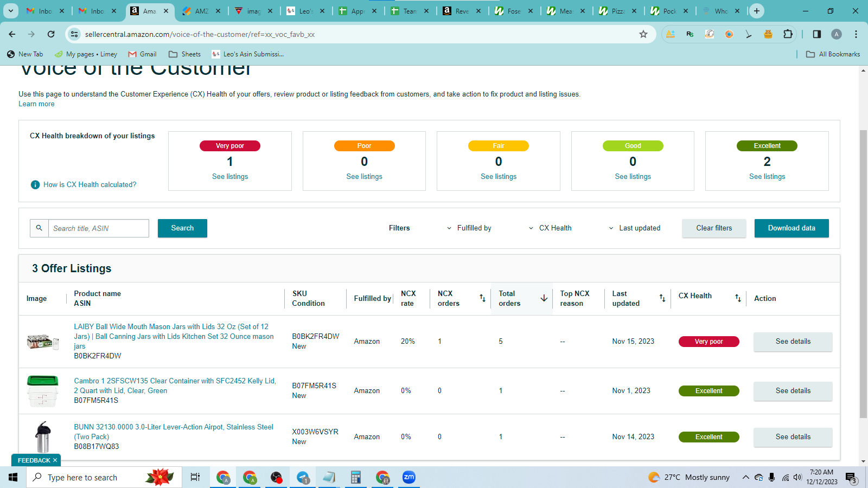This screenshot has width=868, height=488.
Task: Open Zoom from the taskbar
Action: [409, 477]
